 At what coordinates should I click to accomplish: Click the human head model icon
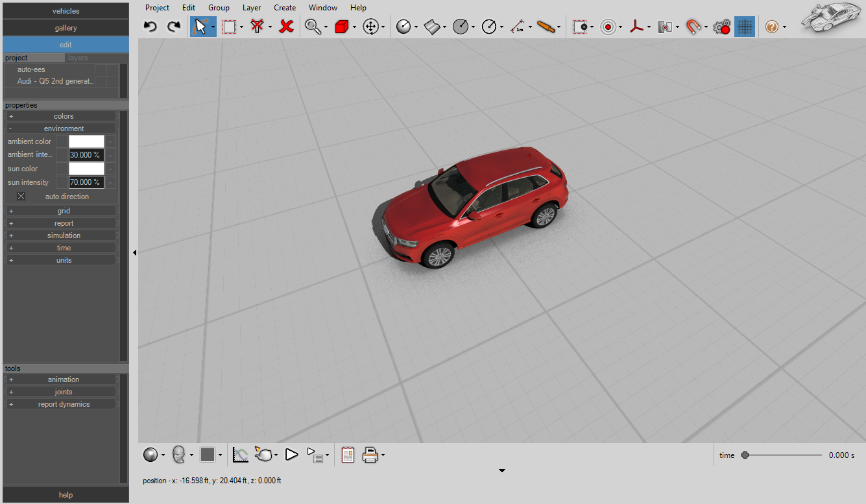click(x=179, y=455)
